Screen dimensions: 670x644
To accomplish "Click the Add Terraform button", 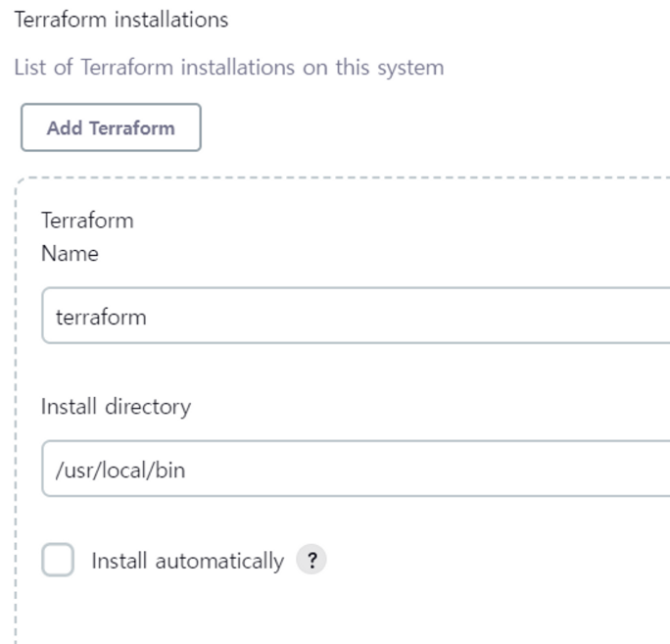I will 111,127.
